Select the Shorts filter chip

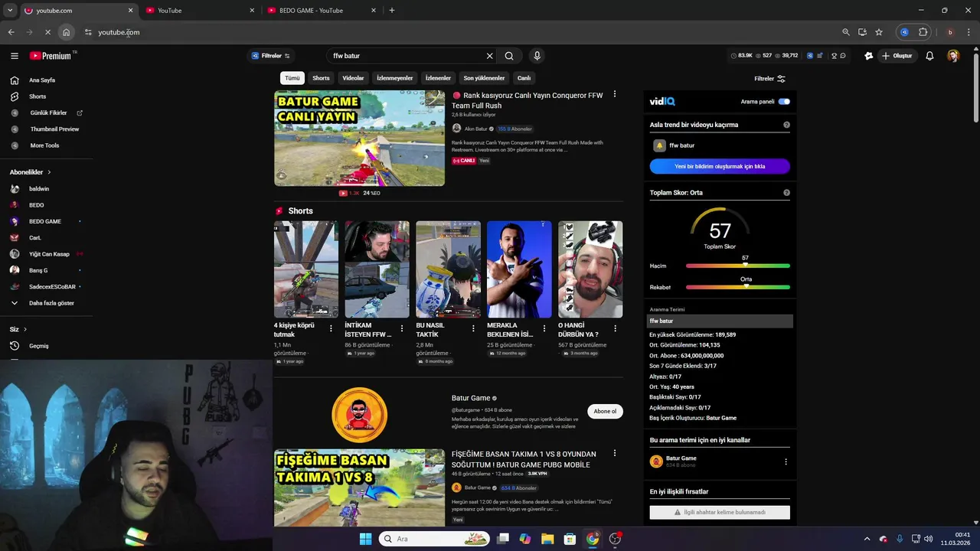point(321,78)
